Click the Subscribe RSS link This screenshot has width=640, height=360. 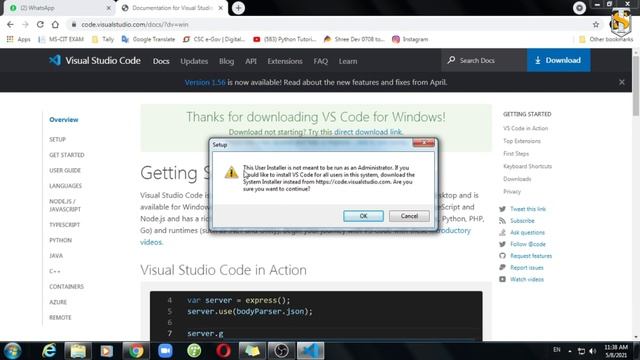point(522,221)
